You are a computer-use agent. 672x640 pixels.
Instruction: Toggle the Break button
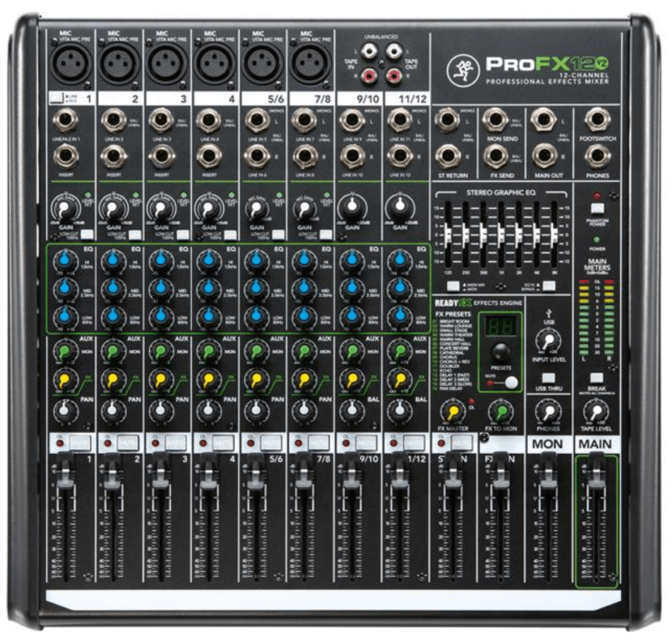pos(597,378)
